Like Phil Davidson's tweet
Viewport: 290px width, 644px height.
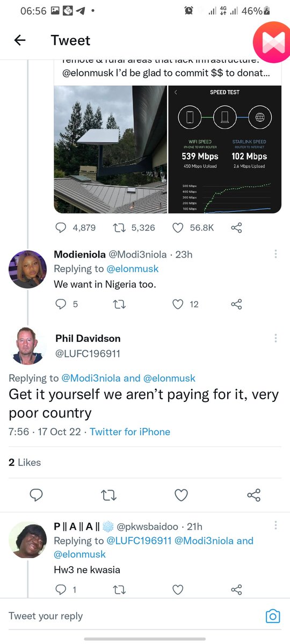[182, 495]
